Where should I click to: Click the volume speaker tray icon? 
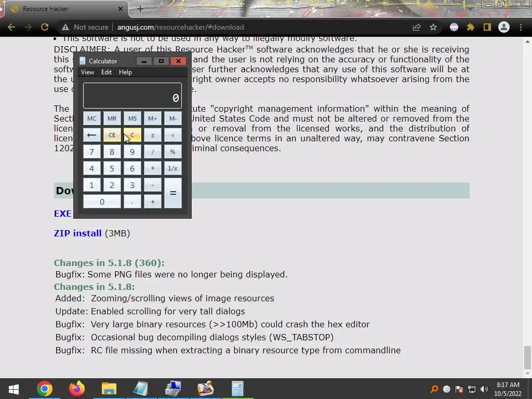484,389
